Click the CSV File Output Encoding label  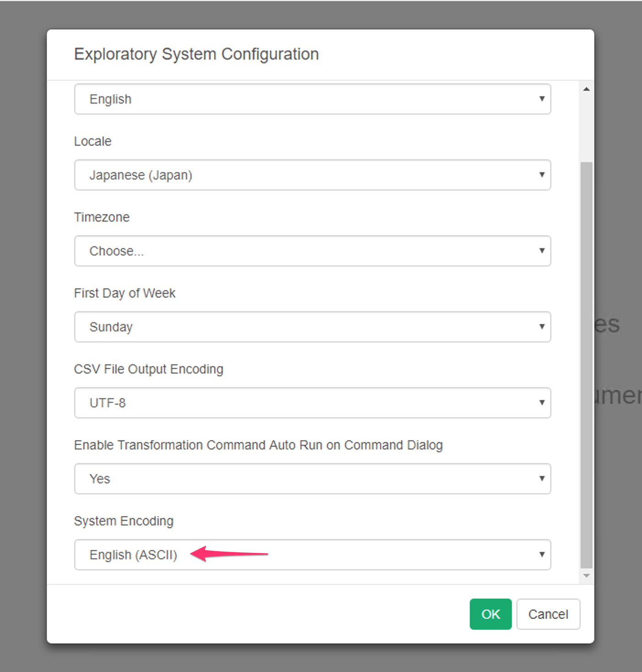pyautogui.click(x=149, y=369)
